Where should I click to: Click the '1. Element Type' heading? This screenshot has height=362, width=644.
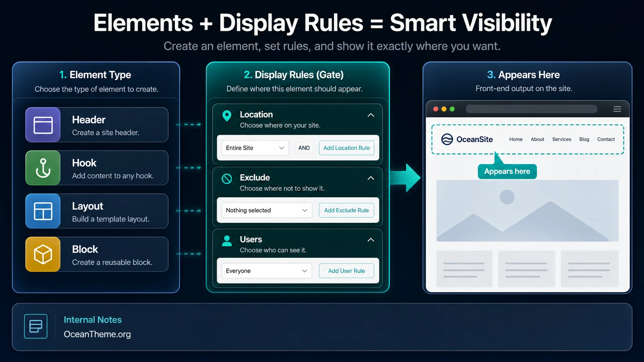(x=95, y=75)
